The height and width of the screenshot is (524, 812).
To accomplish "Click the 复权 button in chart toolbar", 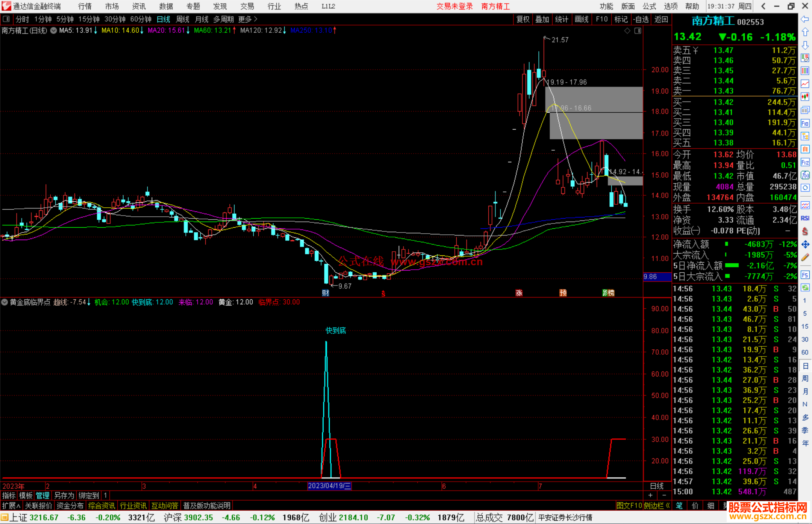I will tap(523, 19).
